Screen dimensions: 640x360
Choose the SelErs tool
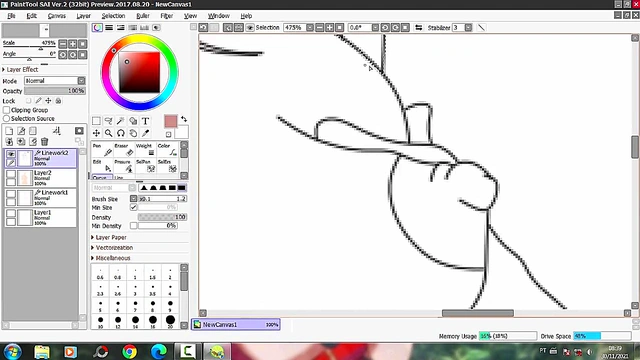[168, 166]
